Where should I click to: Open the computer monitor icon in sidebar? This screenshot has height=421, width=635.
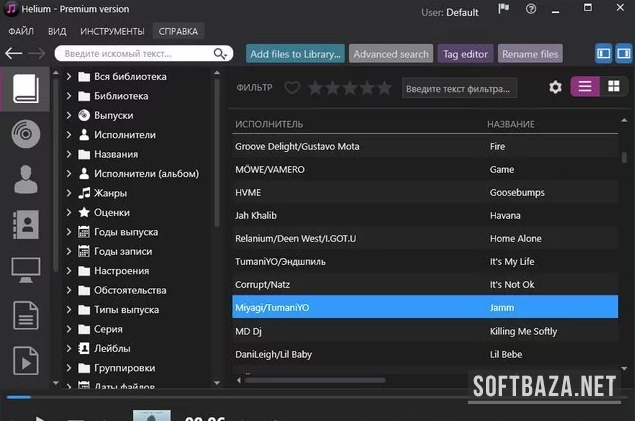(x=25, y=270)
